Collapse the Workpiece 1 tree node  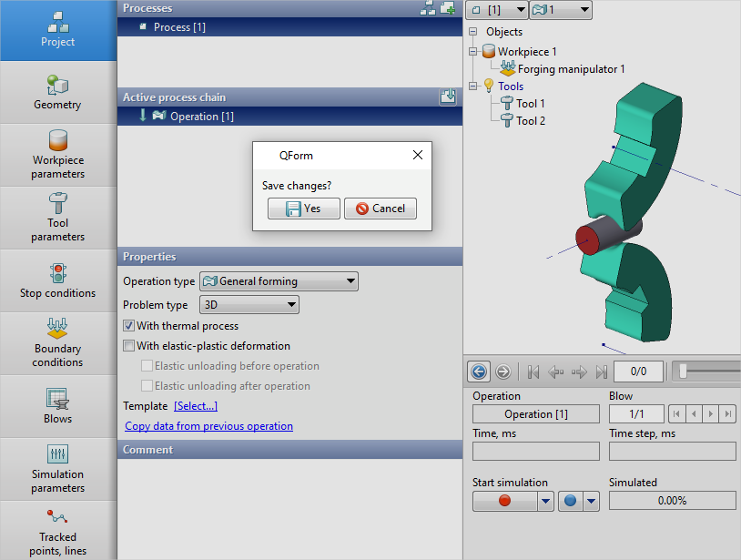pos(473,52)
